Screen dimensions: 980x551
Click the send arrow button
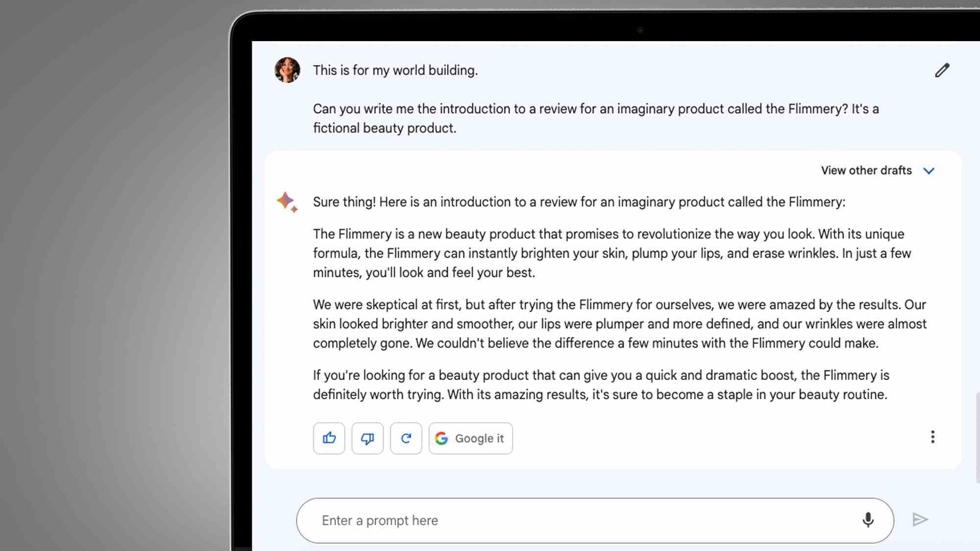tap(920, 519)
